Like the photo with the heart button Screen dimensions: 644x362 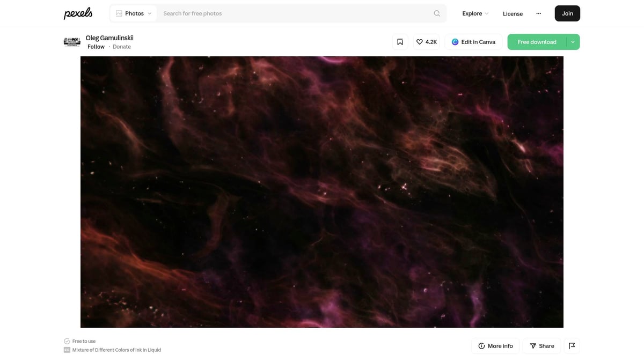(x=419, y=41)
